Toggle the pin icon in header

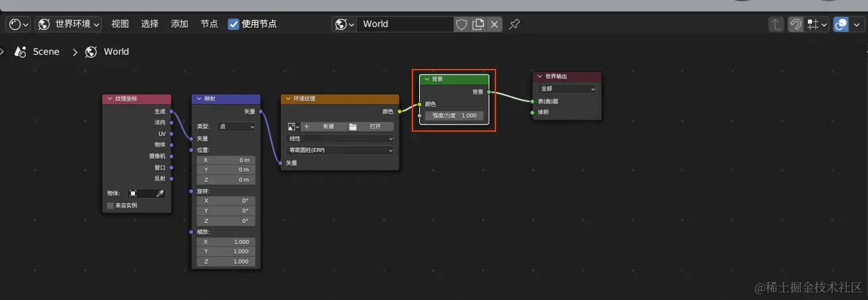(514, 24)
